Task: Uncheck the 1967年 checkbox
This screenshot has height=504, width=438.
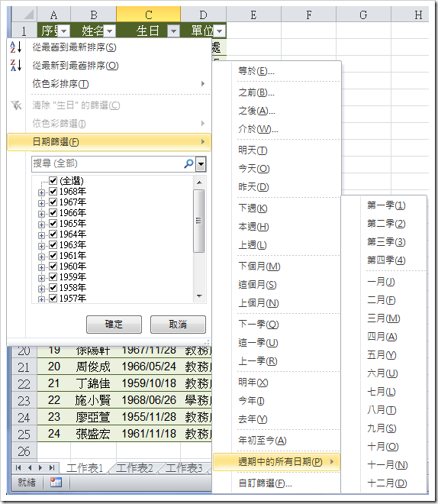Action: [53, 202]
